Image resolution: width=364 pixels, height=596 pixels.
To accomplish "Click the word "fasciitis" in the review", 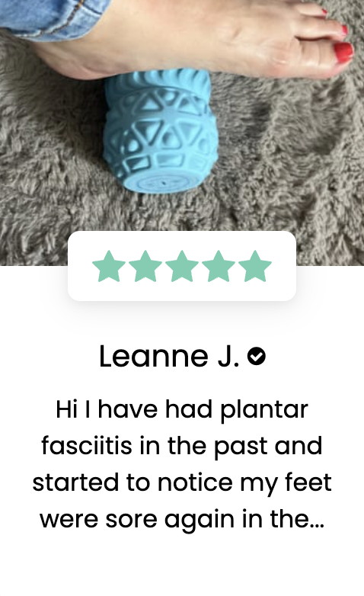I will tap(87, 446).
